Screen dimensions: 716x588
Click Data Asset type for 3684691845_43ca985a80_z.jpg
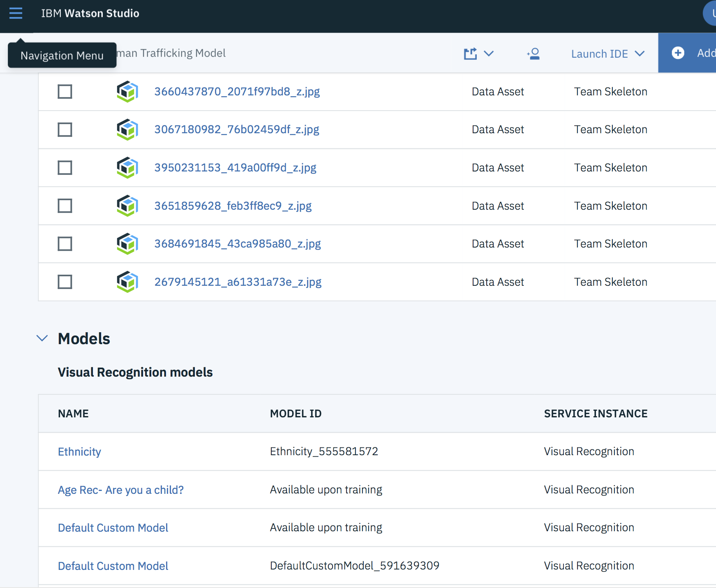pyautogui.click(x=498, y=243)
